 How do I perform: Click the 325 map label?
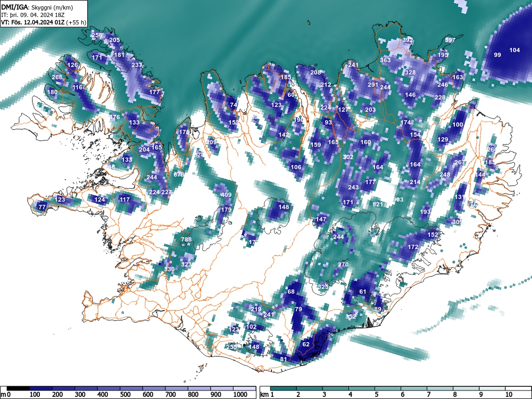[x=323, y=287]
